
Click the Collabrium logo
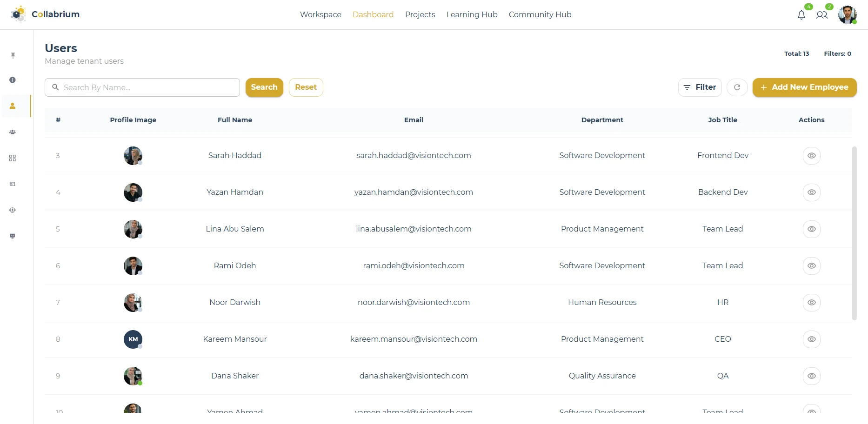pyautogui.click(x=46, y=14)
